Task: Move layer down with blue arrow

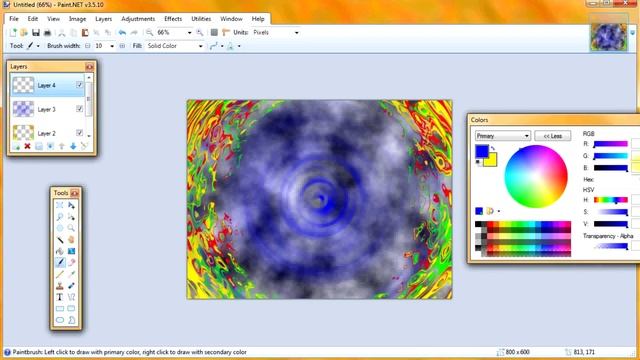Action: (73, 146)
